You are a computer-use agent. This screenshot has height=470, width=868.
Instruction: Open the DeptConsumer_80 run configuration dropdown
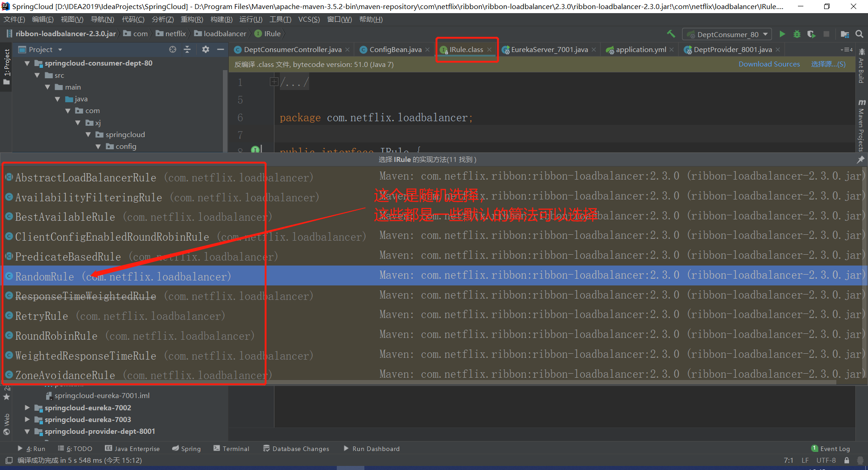(727, 34)
